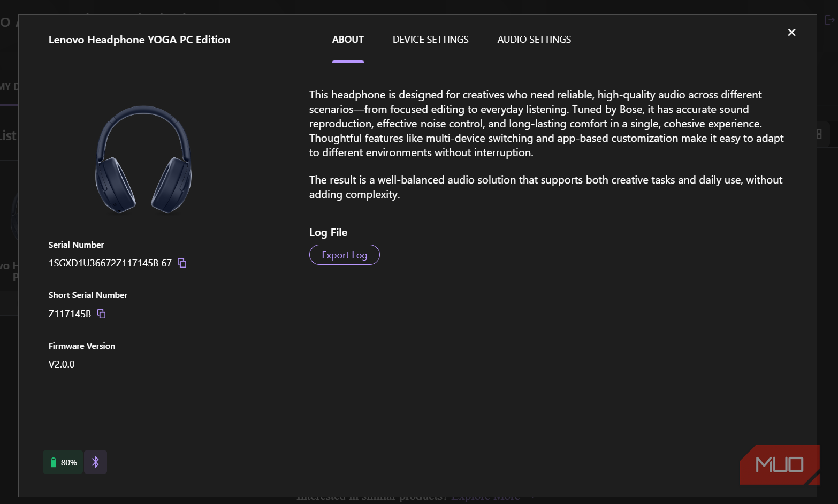Click paragraph starting "The result is a well-balanced"
Screen dimensions: 838x504
tap(546, 187)
